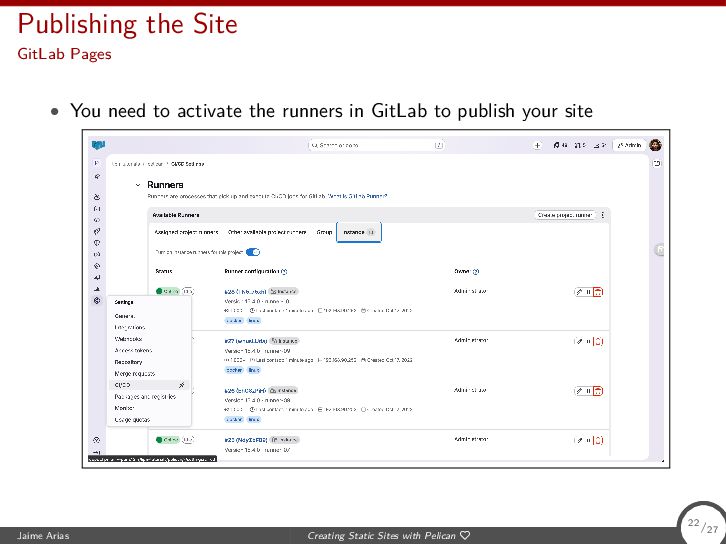Click the Settings gear icon in the sidebar

click(x=97, y=300)
